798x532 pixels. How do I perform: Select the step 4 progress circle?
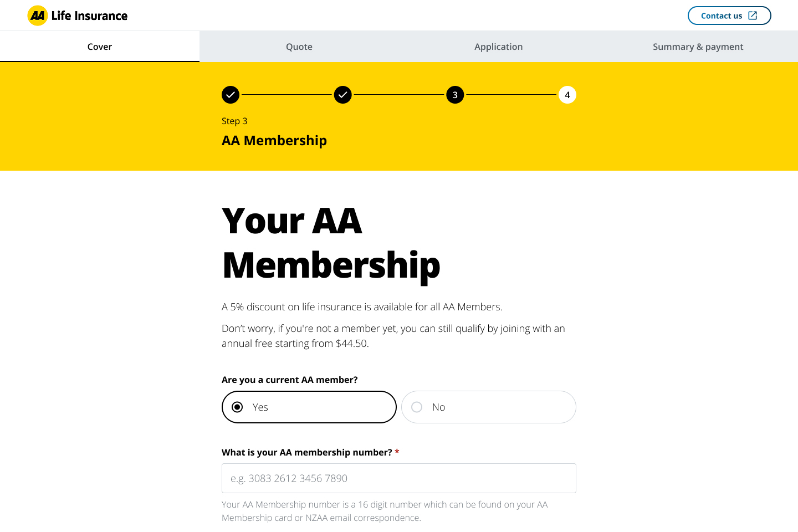click(x=567, y=95)
